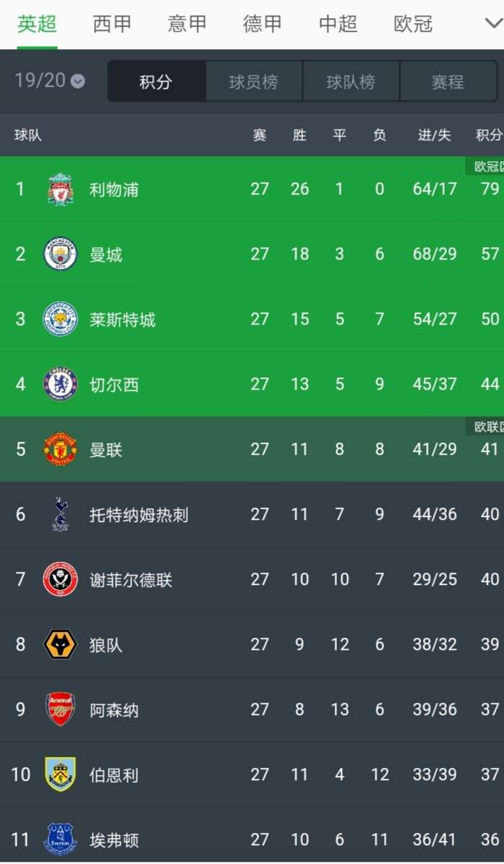
Task: Open the 德甲 league tab
Action: [262, 24]
